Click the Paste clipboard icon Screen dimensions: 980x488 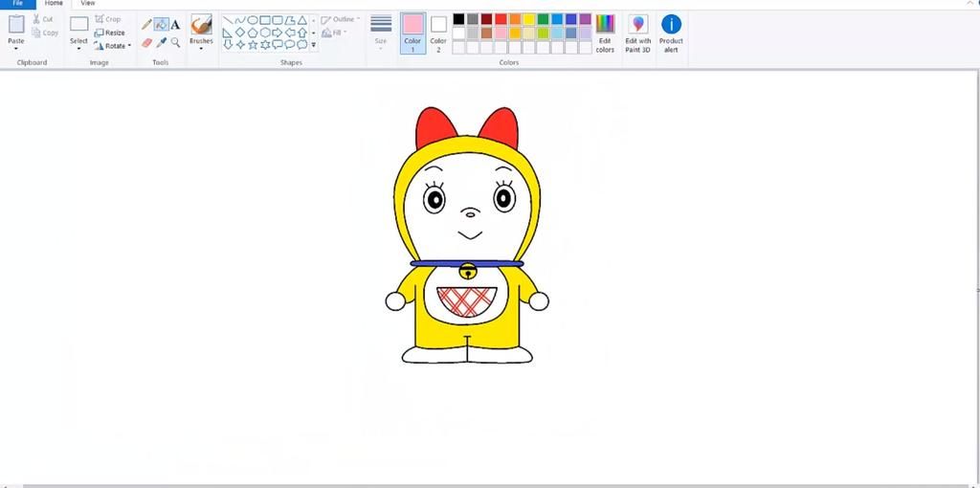coord(16,24)
